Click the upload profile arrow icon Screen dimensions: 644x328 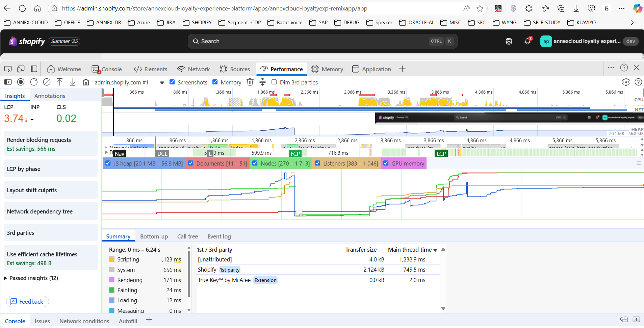60,82
